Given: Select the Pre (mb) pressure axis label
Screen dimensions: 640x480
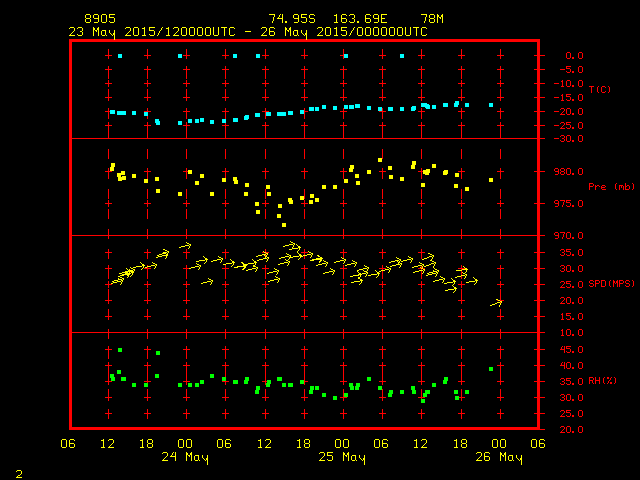Looking at the screenshot, I should (x=611, y=186).
